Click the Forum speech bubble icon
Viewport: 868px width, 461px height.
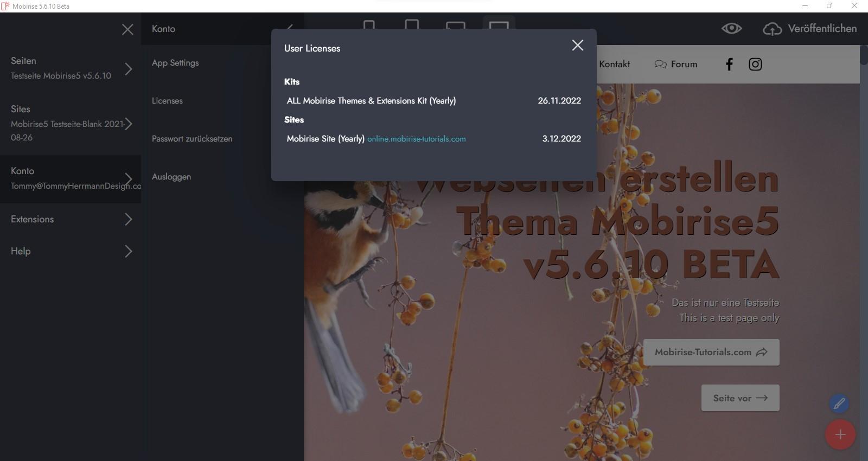pyautogui.click(x=660, y=64)
